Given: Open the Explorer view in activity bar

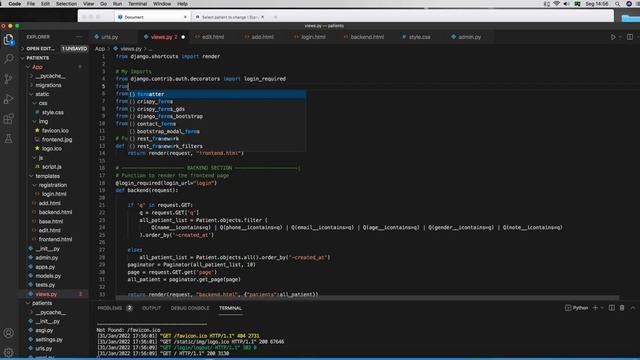Looking at the screenshot, I should 9,40.
